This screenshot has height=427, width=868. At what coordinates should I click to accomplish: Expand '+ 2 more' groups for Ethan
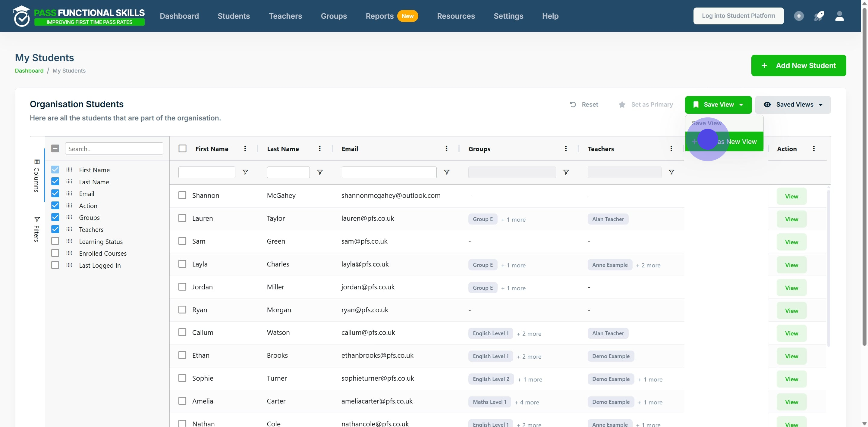tap(529, 357)
